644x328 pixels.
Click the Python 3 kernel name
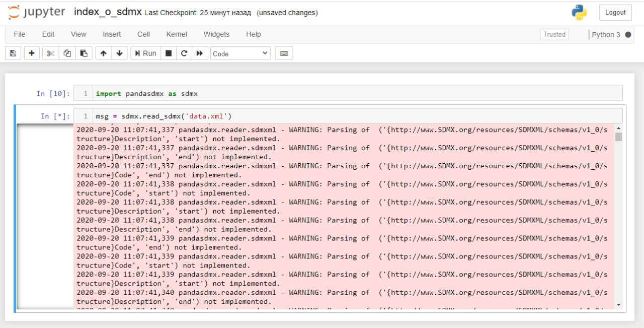606,35
